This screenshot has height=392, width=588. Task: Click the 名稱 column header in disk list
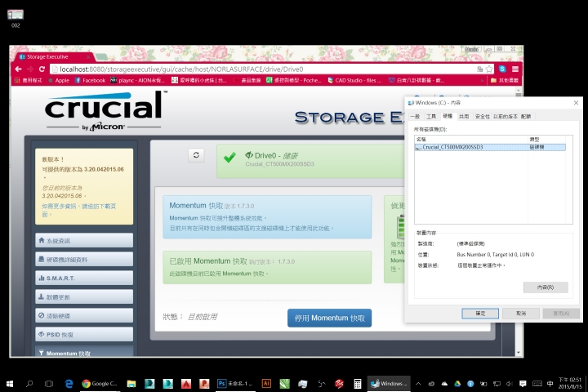click(471, 139)
